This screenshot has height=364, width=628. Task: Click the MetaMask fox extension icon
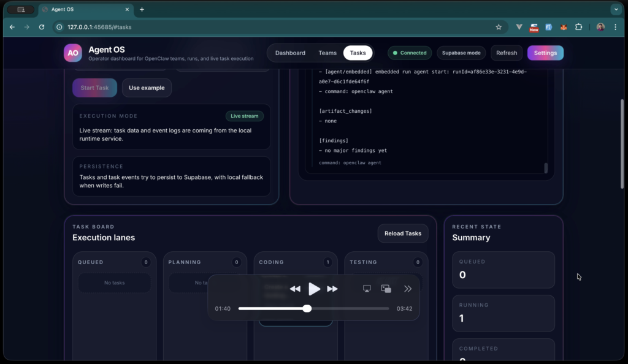pyautogui.click(x=564, y=27)
